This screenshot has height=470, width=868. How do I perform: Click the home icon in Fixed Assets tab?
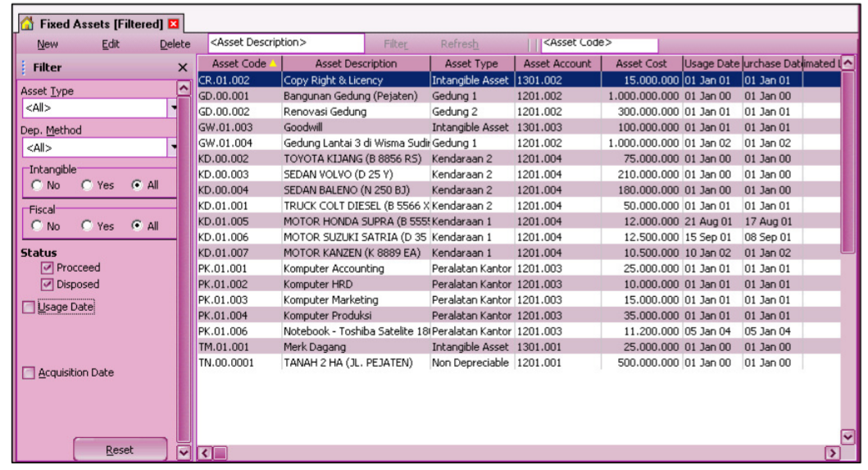click(x=27, y=24)
